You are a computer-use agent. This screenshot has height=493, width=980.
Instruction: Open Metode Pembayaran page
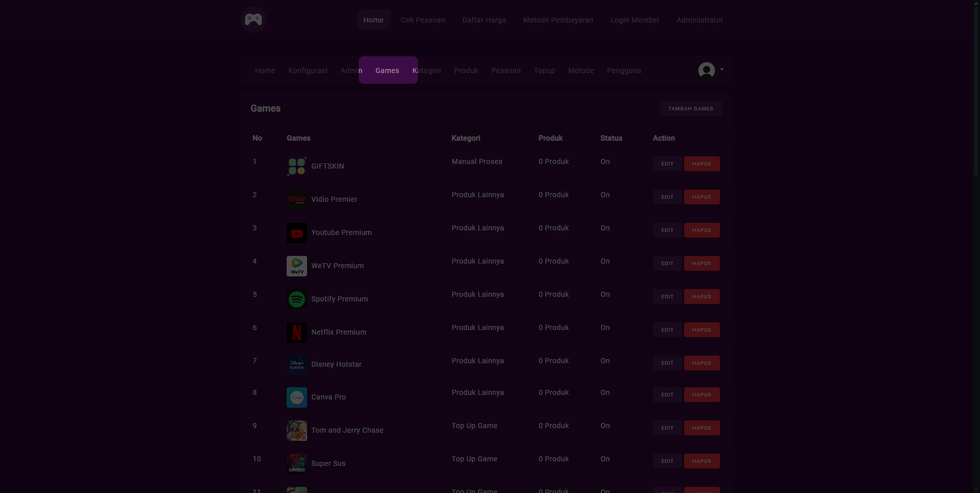tap(558, 20)
